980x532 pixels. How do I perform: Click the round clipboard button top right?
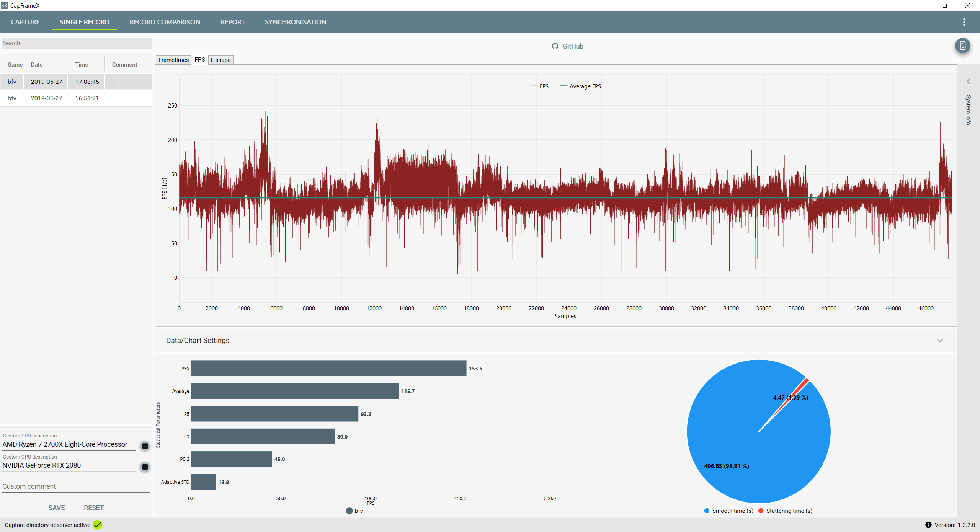[962, 46]
